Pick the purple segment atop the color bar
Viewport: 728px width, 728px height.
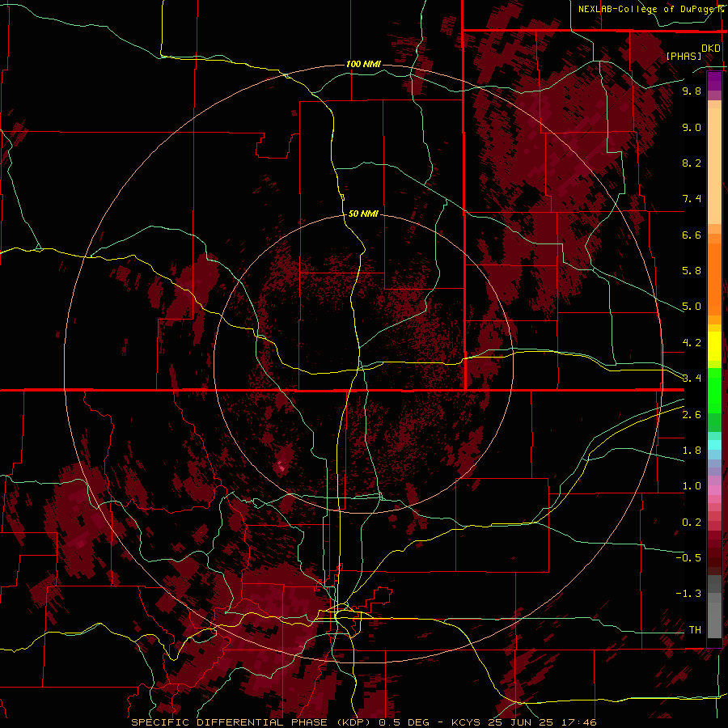pyautogui.click(x=714, y=81)
